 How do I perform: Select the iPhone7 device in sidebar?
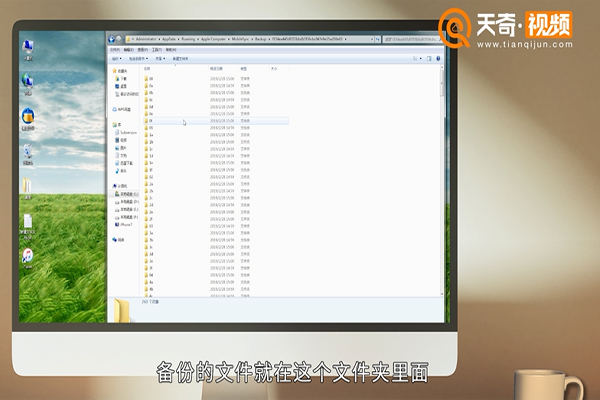(126, 225)
